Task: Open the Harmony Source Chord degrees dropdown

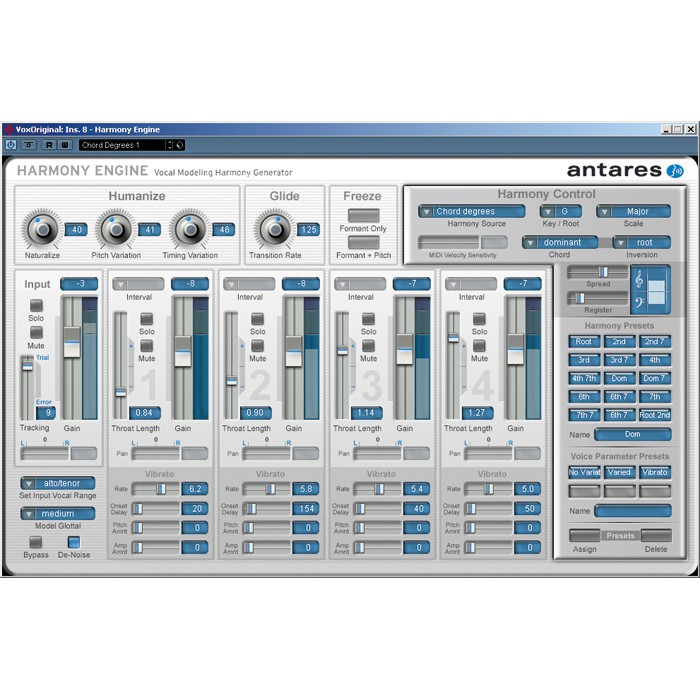Action: point(472,211)
